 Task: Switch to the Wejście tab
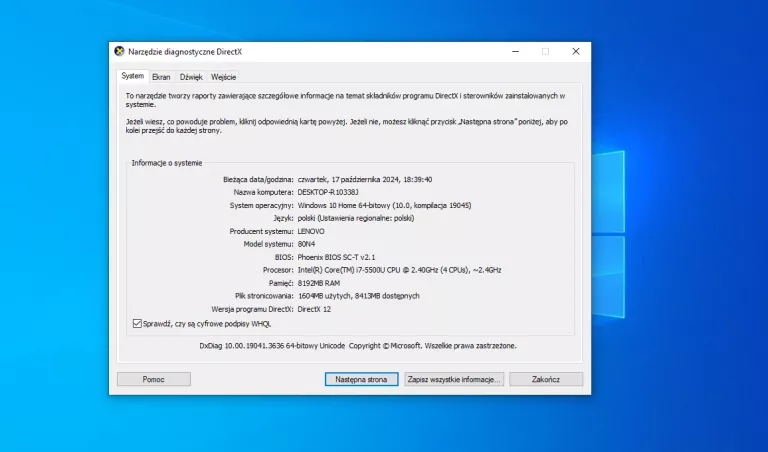(x=223, y=77)
